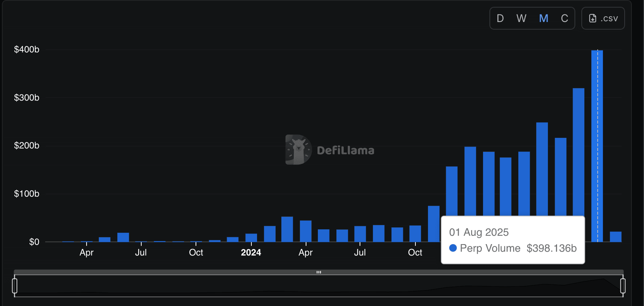Click the first Apr x-axis label
Viewport: 644px width, 306px height.
click(x=87, y=252)
